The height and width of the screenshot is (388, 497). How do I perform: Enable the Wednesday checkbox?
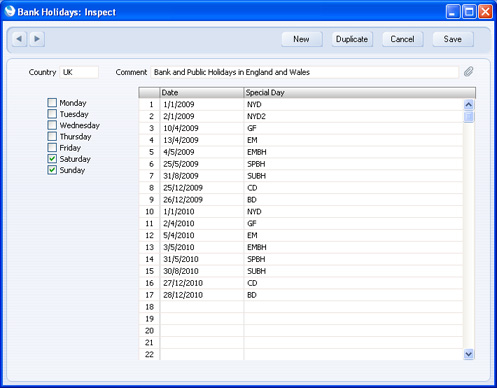click(52, 125)
